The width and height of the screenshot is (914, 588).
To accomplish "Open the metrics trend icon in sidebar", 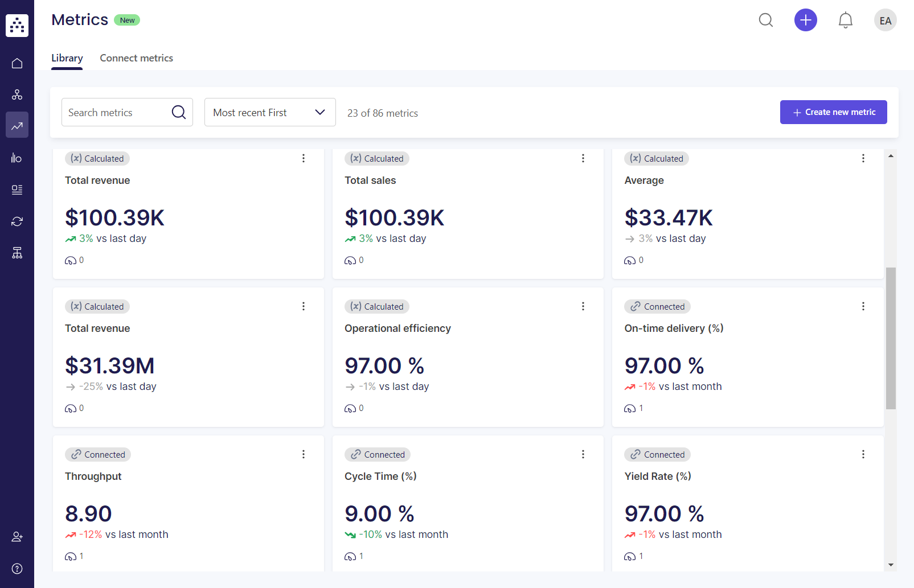I will tap(17, 125).
